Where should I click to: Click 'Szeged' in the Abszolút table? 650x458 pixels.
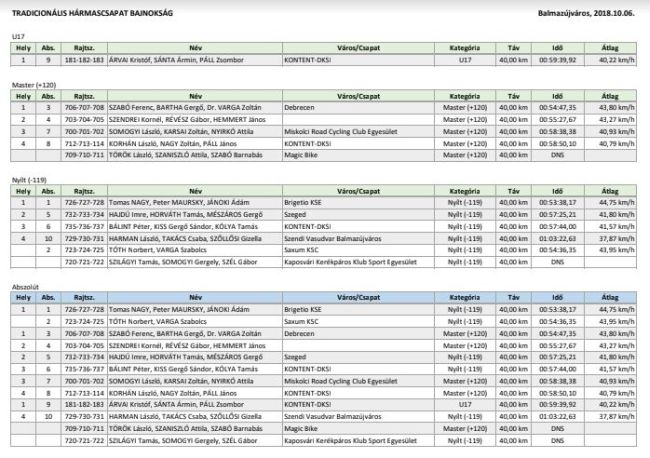pyautogui.click(x=295, y=357)
